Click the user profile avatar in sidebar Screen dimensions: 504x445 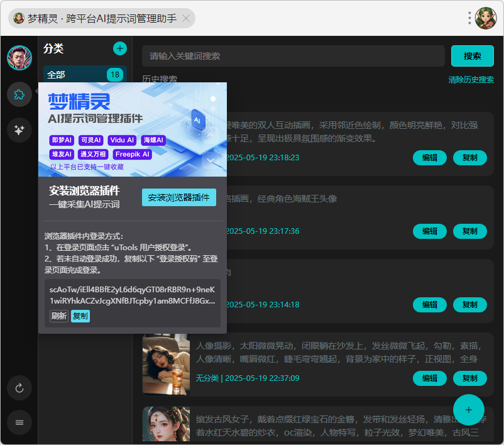pos(19,58)
